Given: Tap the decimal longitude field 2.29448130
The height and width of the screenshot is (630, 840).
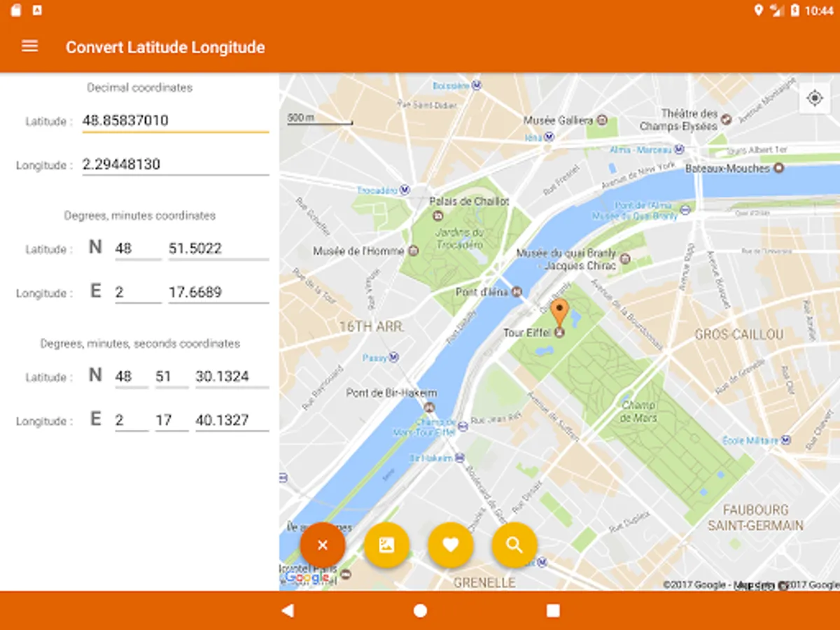Looking at the screenshot, I should (x=176, y=164).
